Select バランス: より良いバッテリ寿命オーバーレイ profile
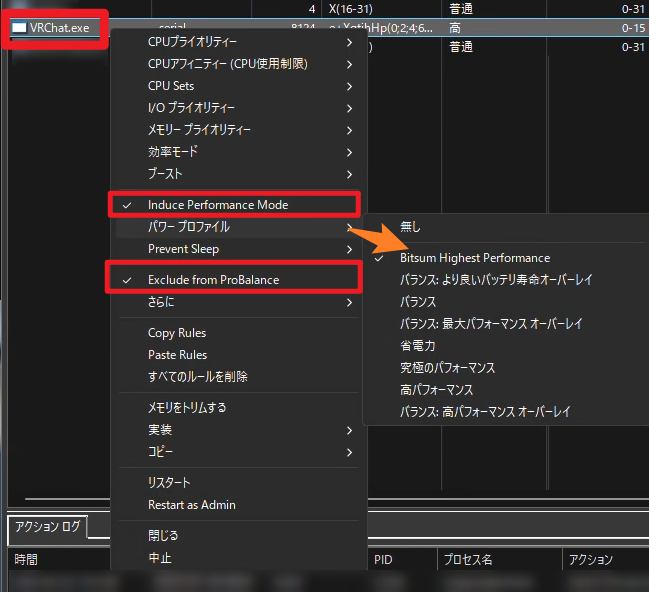The width and height of the screenshot is (649, 592). pyautogui.click(x=508, y=280)
